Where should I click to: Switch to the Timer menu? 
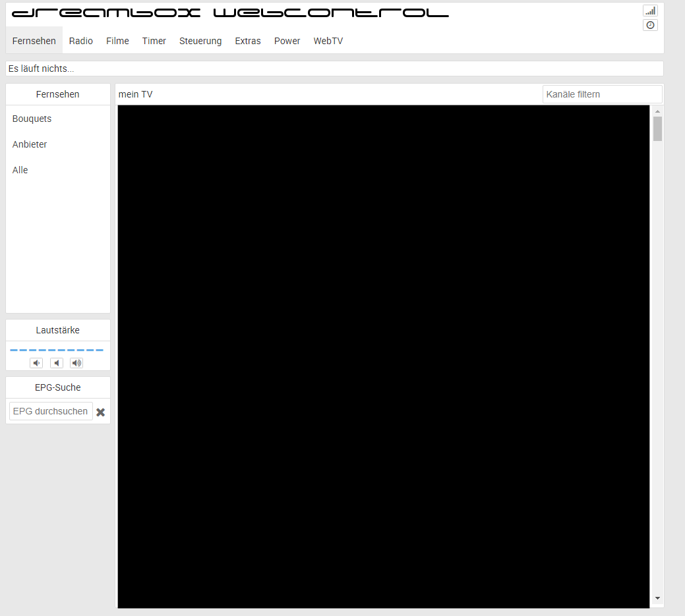tap(154, 41)
